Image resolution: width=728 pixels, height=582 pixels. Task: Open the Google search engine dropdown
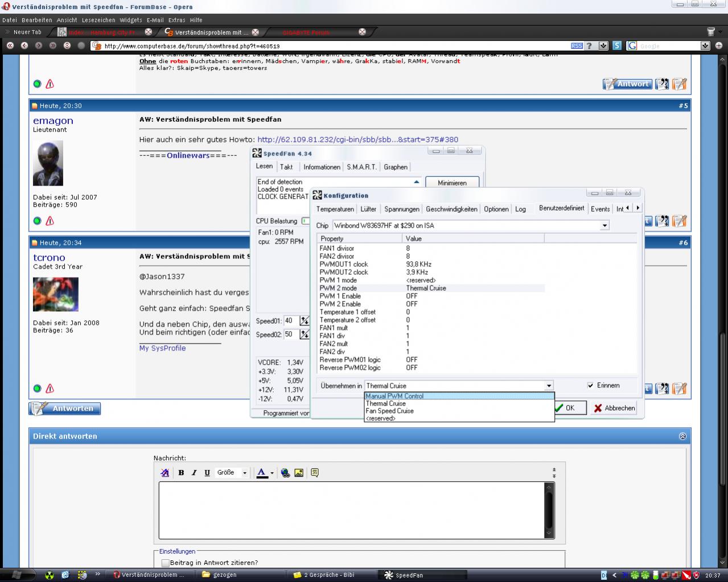click(x=705, y=46)
